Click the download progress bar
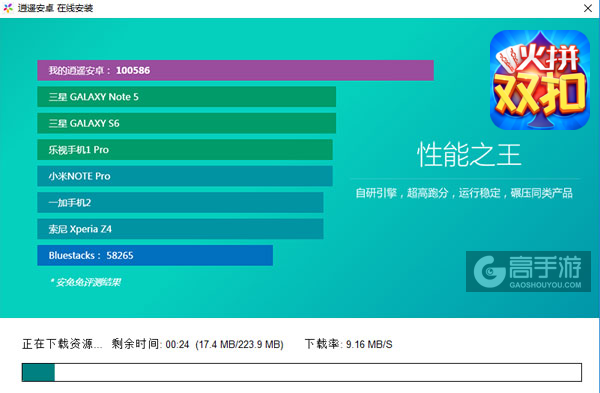Screen dimensions: 600x393 (302, 372)
